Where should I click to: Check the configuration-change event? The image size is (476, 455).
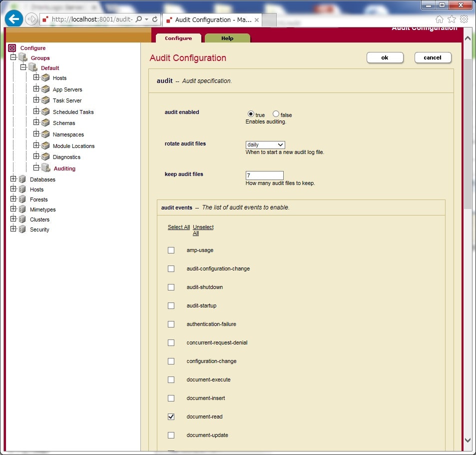[171, 361]
